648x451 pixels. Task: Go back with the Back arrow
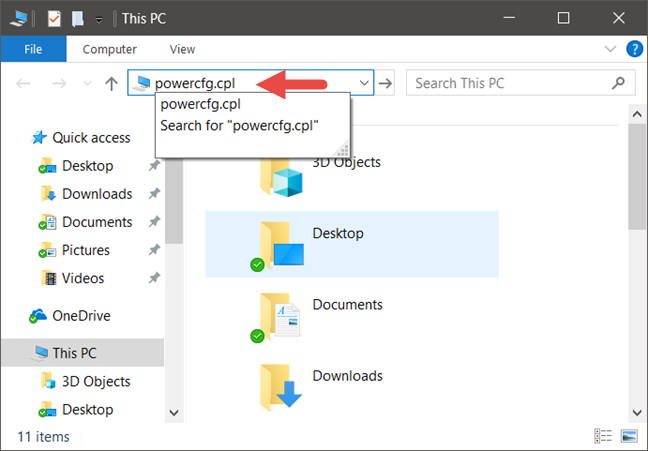(x=23, y=84)
